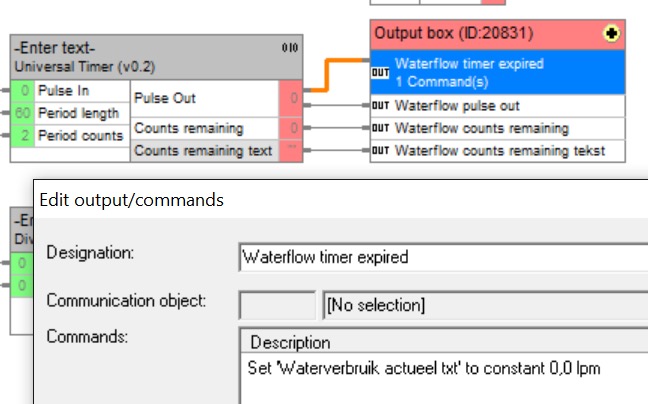This screenshot has height=404, width=648.
Task: Select the Set 'Waterverbruik actueel txt' command row
Action: (424, 367)
